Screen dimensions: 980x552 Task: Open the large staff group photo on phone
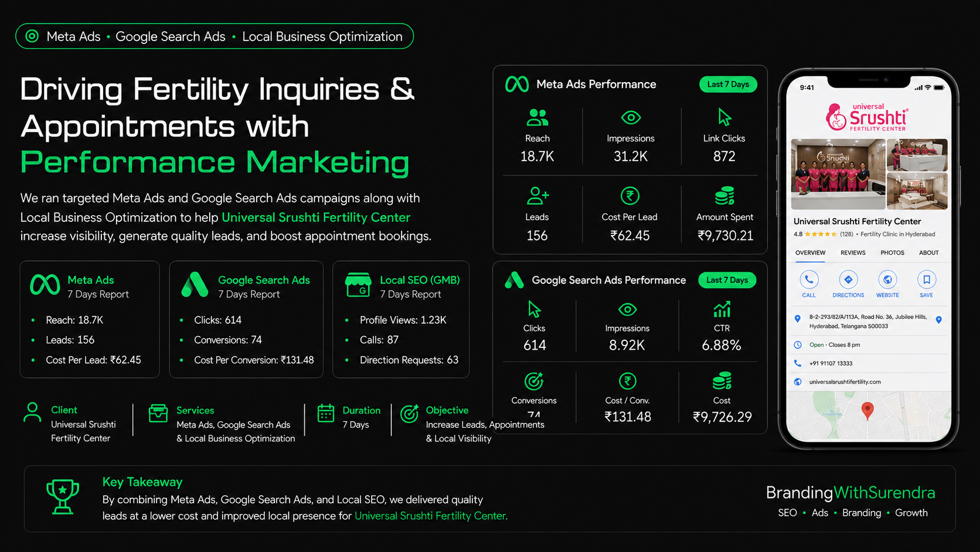[x=838, y=174]
